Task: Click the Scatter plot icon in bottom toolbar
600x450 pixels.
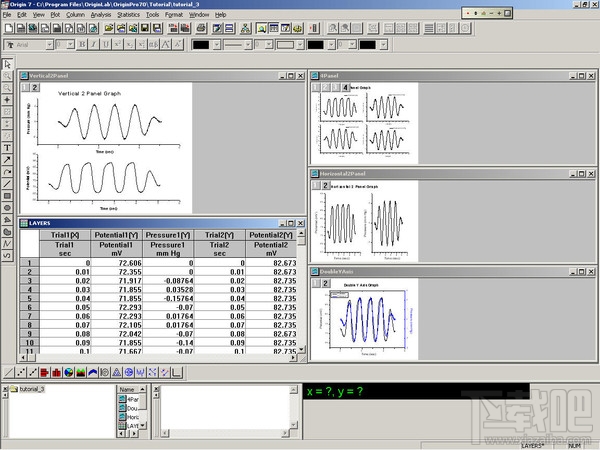Action: point(21,372)
